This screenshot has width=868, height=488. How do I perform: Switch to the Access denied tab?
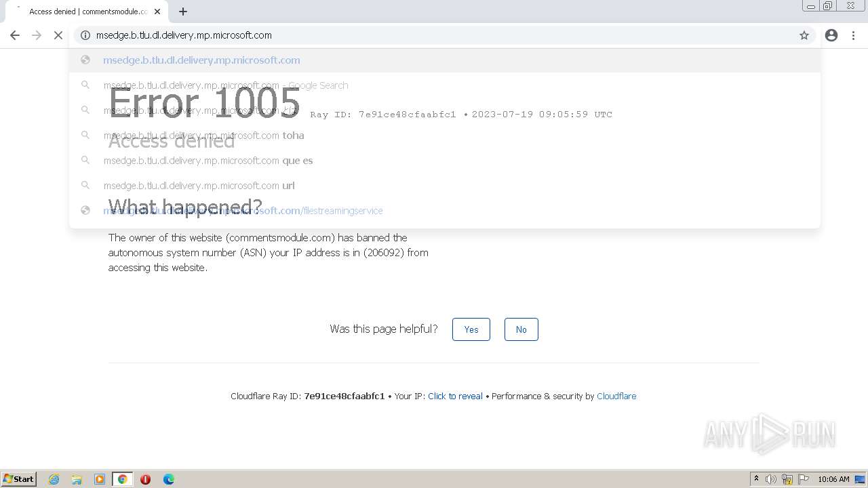pos(86,12)
